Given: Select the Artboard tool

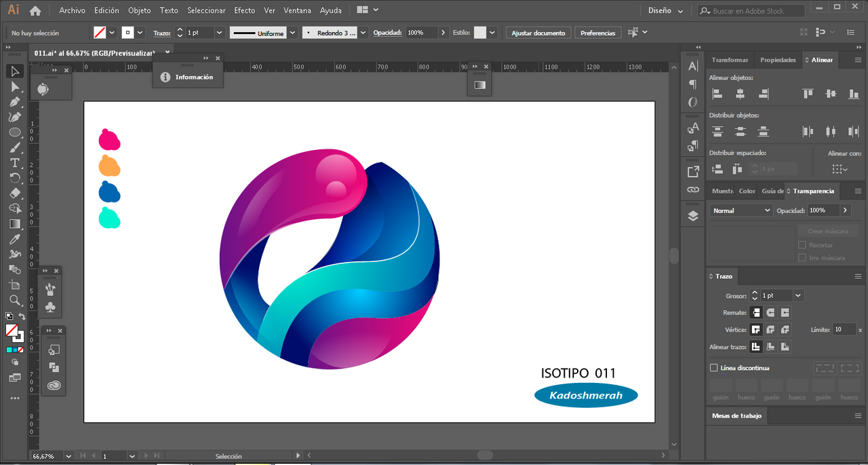Looking at the screenshot, I should click(x=15, y=284).
